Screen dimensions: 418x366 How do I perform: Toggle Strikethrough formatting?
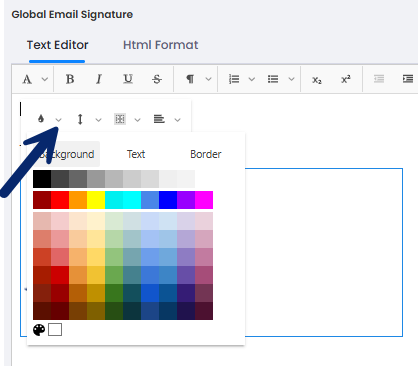[157, 79]
